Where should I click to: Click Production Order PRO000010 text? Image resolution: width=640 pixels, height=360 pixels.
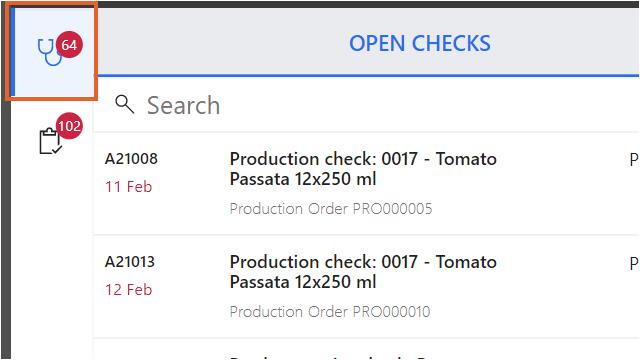pos(330,311)
